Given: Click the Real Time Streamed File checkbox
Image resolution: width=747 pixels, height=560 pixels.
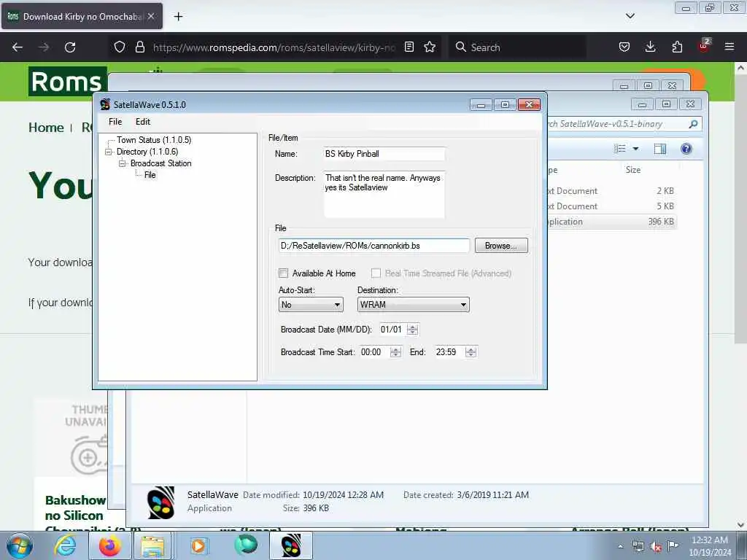Looking at the screenshot, I should click(376, 273).
